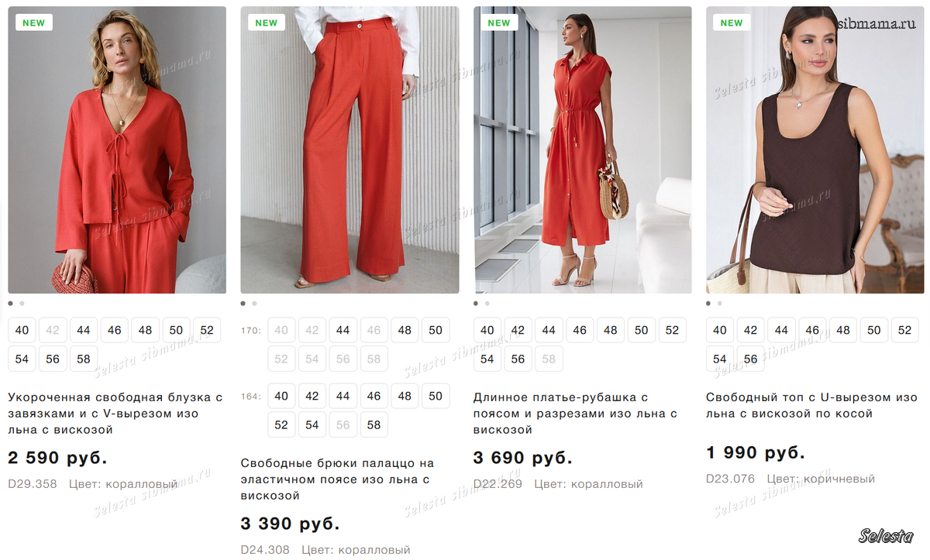This screenshot has height=560, width=930.
Task: Select size 56 for the coral shirt dress
Action: tap(518, 359)
